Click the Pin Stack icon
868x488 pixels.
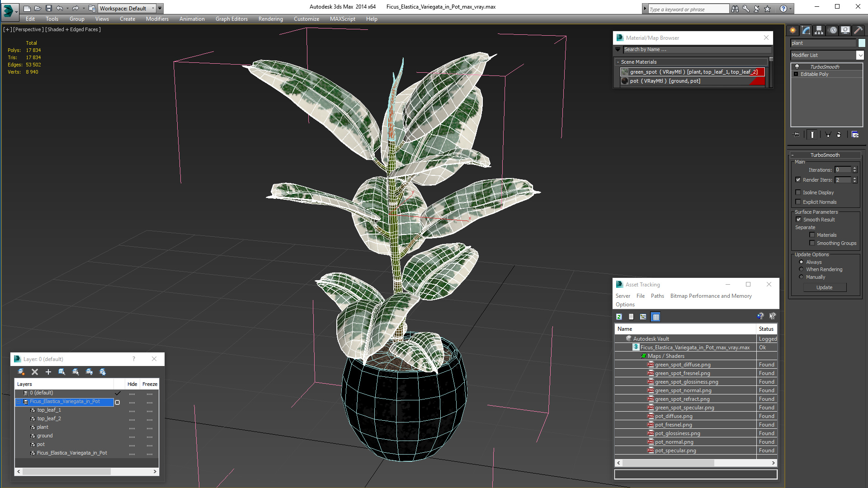click(797, 135)
